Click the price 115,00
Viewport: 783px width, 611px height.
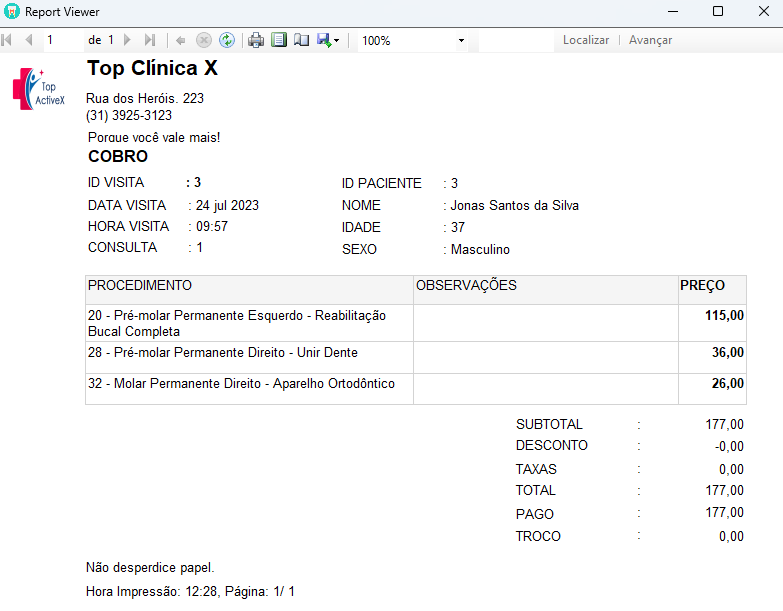(x=724, y=315)
